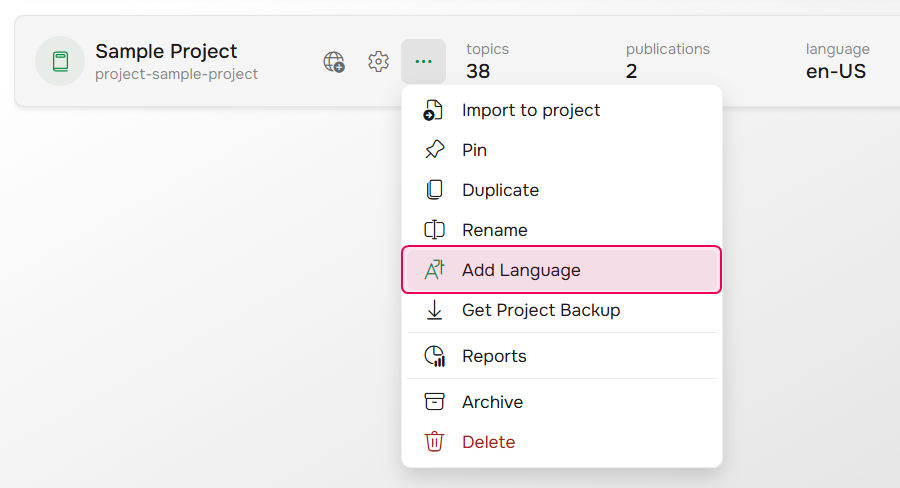Choose Rename in the context menu

(561, 230)
